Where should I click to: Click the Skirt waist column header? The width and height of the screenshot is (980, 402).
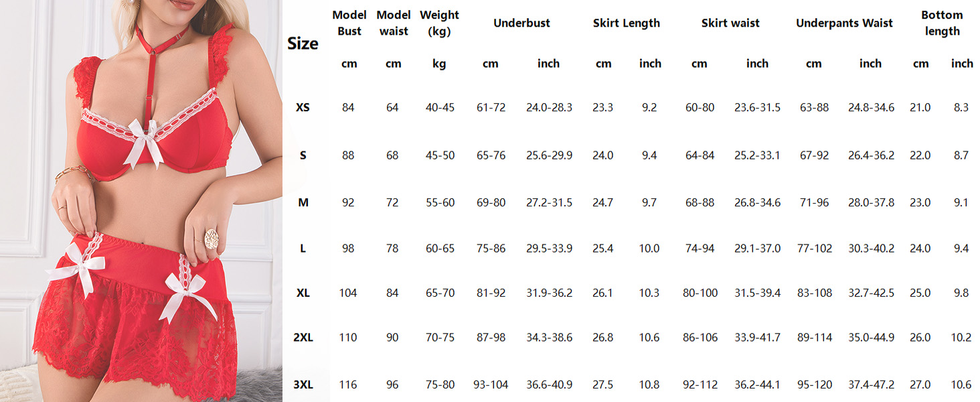click(730, 23)
